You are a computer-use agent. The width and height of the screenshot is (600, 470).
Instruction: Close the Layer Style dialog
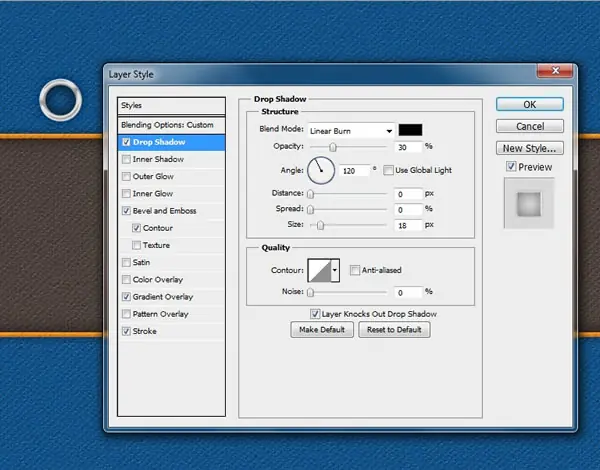point(555,71)
